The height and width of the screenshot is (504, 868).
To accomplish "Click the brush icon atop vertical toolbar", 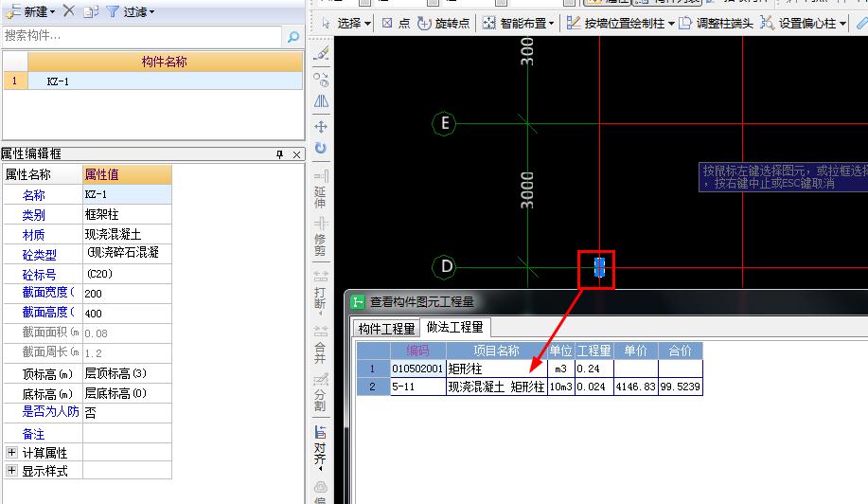I will [321, 53].
